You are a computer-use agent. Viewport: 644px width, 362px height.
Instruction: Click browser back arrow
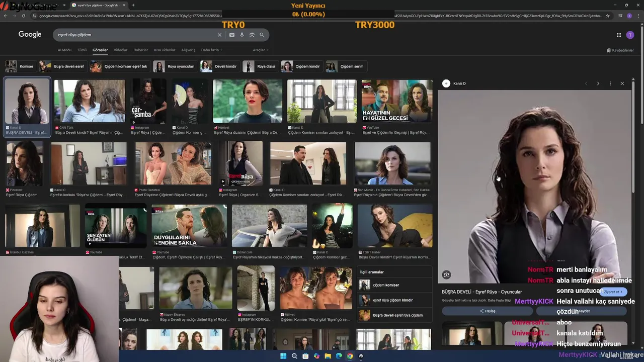(x=6, y=16)
